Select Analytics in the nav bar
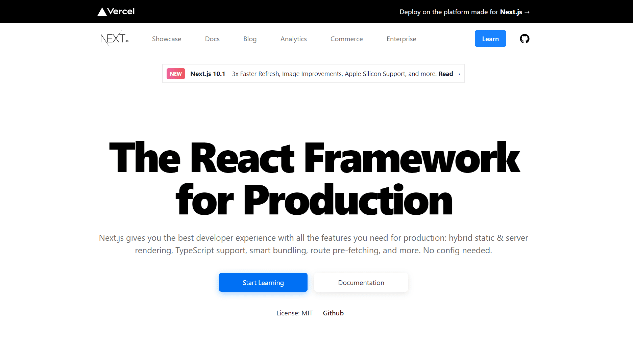Viewport: 633px width, 364px height. click(293, 39)
